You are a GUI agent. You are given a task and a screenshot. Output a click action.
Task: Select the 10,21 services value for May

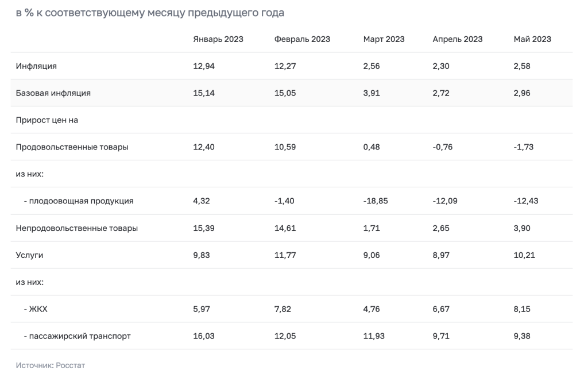[x=524, y=255]
